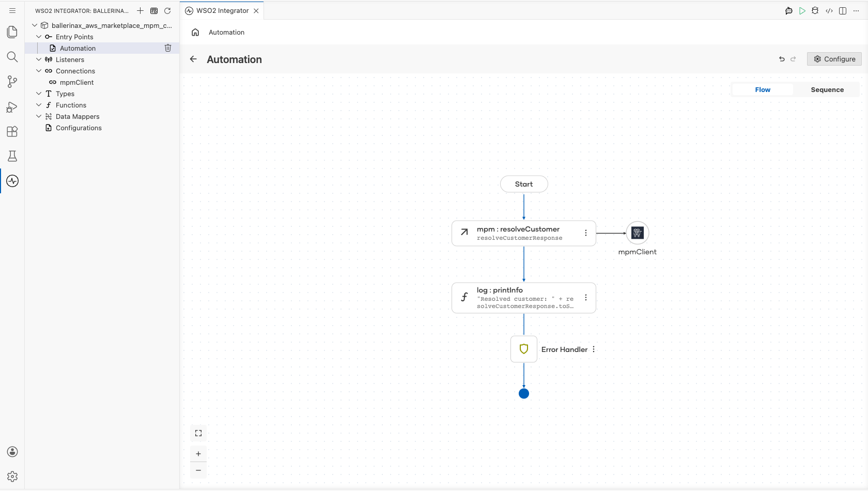Switch to the Sequence view tab

click(827, 89)
